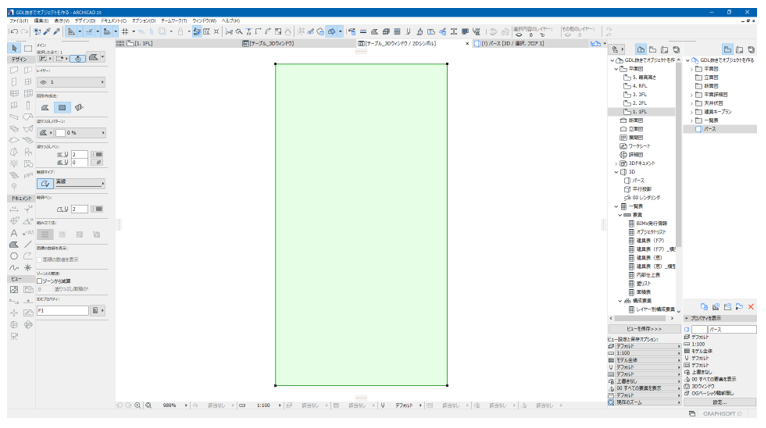Image resolution: width=766 pixels, height=428 pixels.
Task: Click the grid snap icon in toolbar
Action: [125, 32]
